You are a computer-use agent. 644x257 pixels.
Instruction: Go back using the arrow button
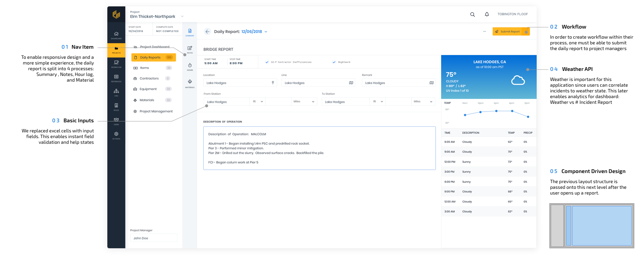coord(207,32)
